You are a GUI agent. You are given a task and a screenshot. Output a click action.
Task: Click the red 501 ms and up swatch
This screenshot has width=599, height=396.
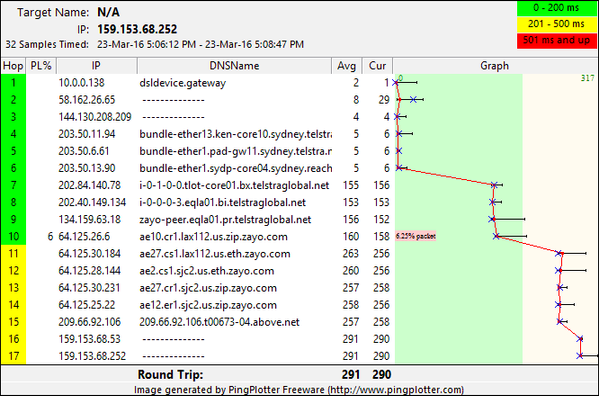click(556, 40)
